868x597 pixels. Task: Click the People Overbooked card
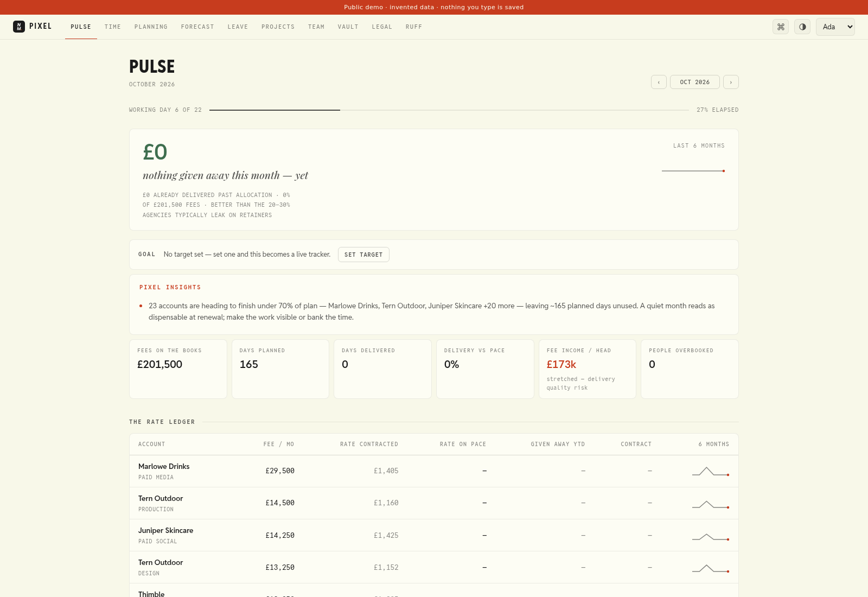pos(690,369)
